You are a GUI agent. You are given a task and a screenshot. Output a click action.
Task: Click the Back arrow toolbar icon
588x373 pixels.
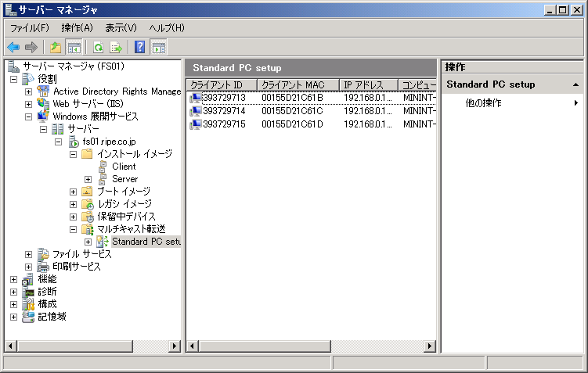13,47
